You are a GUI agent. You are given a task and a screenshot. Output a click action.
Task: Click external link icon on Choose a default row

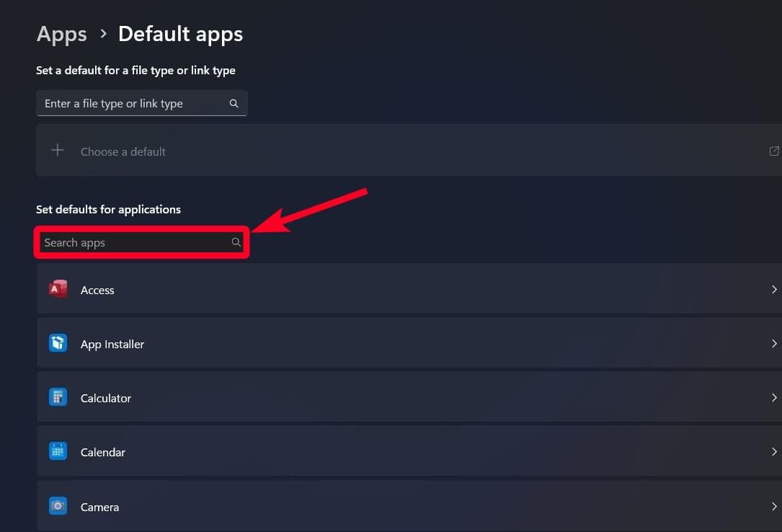click(x=774, y=151)
